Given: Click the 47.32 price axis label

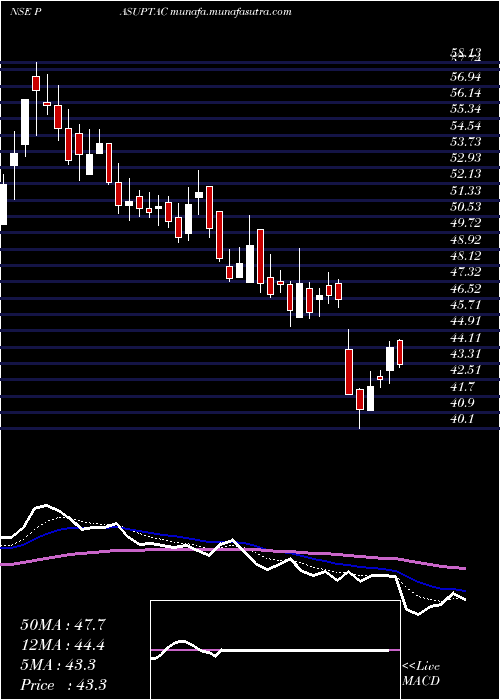Looking at the screenshot, I should (466, 272).
